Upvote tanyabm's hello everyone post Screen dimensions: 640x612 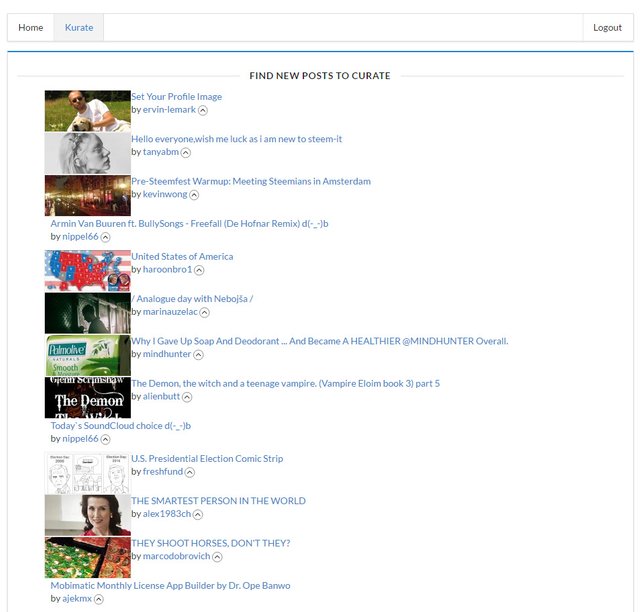tap(186, 152)
